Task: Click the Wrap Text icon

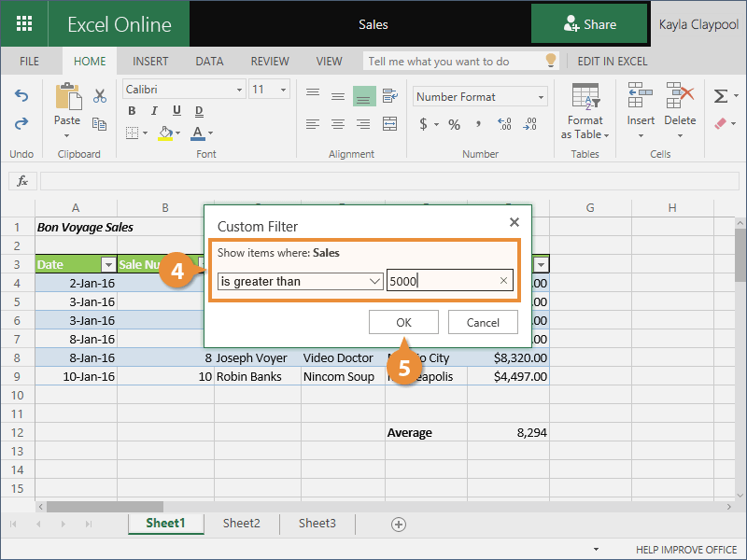Action: tap(389, 96)
